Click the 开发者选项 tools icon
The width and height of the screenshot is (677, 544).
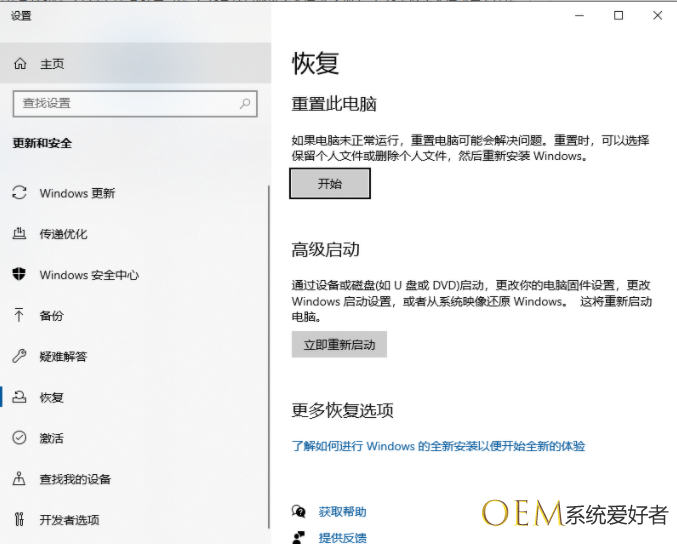[x=19, y=520]
